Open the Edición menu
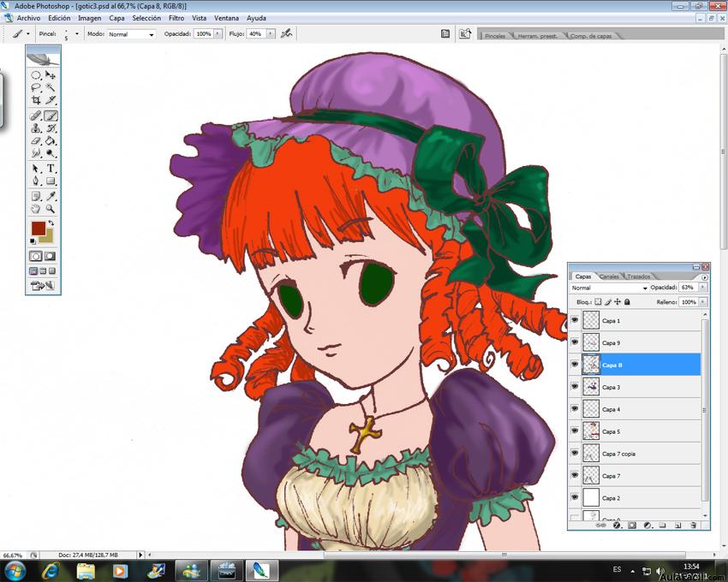Image resolution: width=728 pixels, height=582 pixels. (59, 18)
